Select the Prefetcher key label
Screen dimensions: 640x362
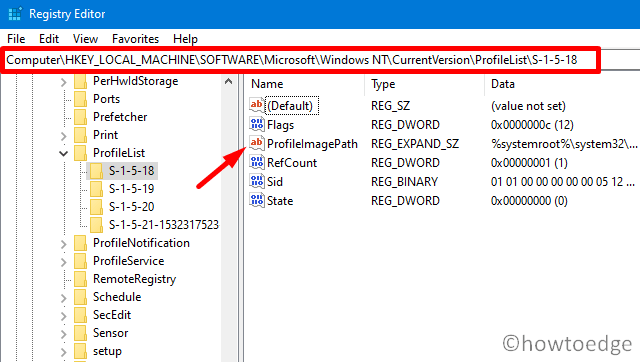click(x=120, y=117)
